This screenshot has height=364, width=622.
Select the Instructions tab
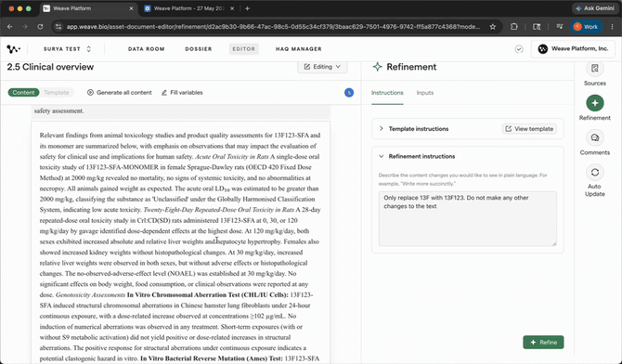(x=387, y=93)
